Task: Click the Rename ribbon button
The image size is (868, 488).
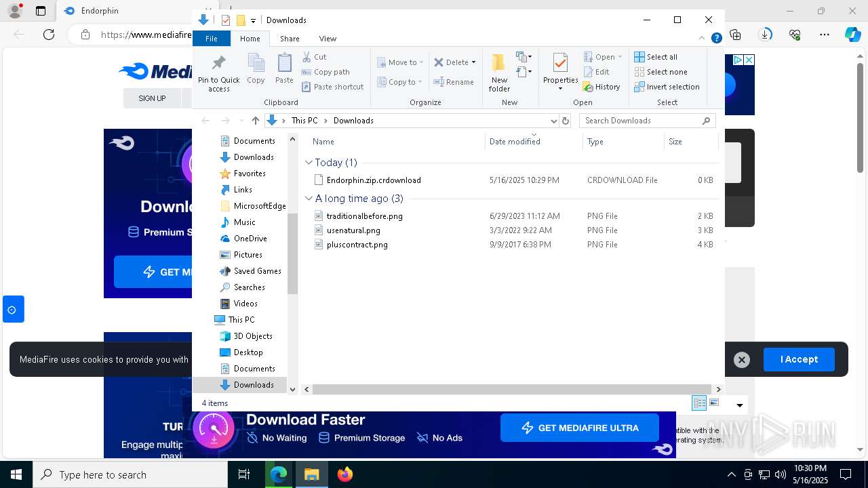Action: tap(454, 82)
